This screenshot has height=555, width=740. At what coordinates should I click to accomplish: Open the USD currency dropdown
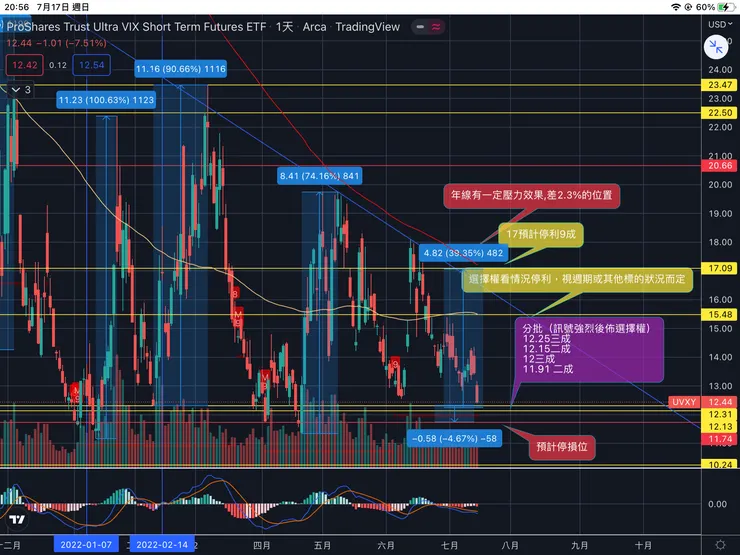[x=720, y=24]
